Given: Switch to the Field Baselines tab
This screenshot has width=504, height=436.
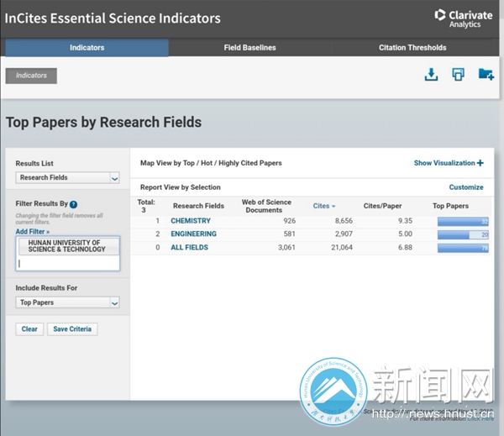Looking at the screenshot, I should tap(249, 48).
